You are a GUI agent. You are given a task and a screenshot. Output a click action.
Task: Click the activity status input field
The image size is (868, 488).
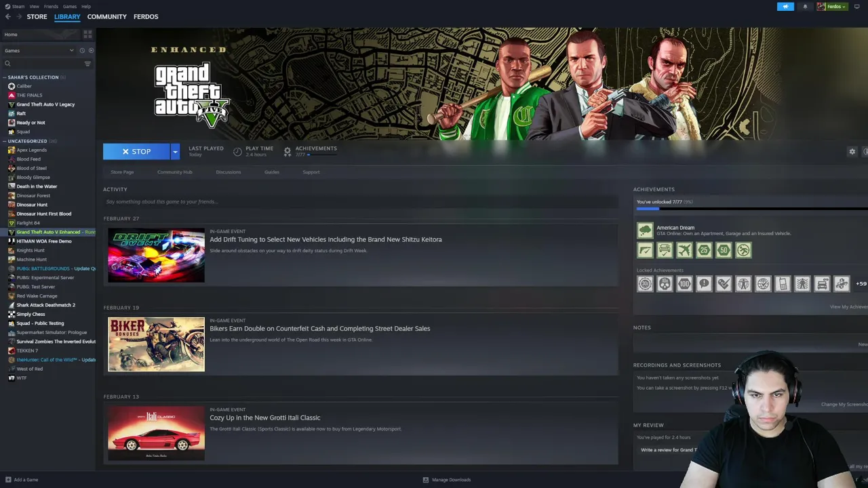click(360, 201)
